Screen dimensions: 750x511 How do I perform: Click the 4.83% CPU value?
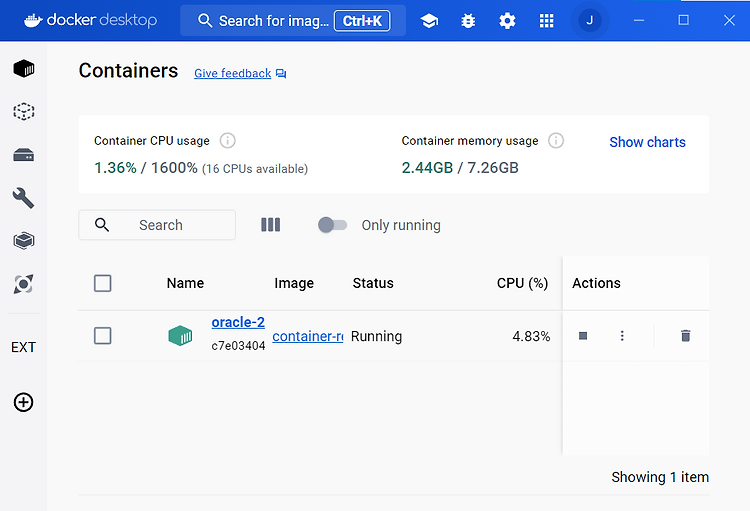[531, 336]
